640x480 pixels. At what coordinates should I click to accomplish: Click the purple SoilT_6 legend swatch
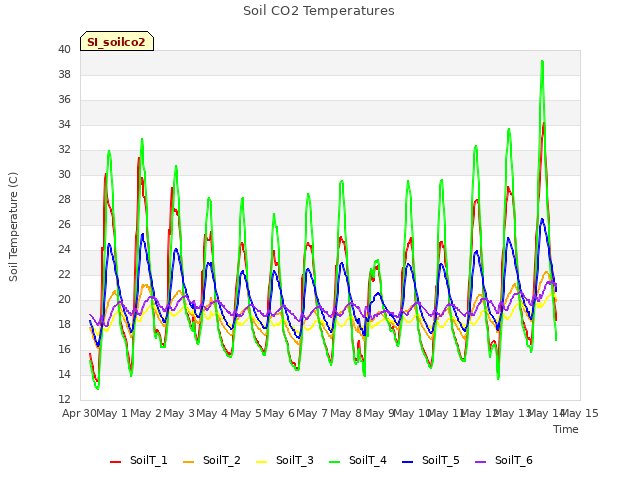(481, 462)
